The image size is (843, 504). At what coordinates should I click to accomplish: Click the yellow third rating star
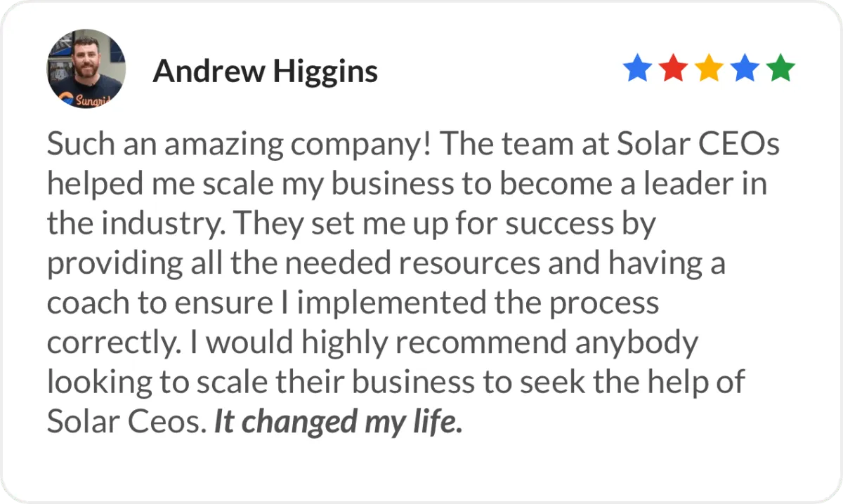point(709,69)
